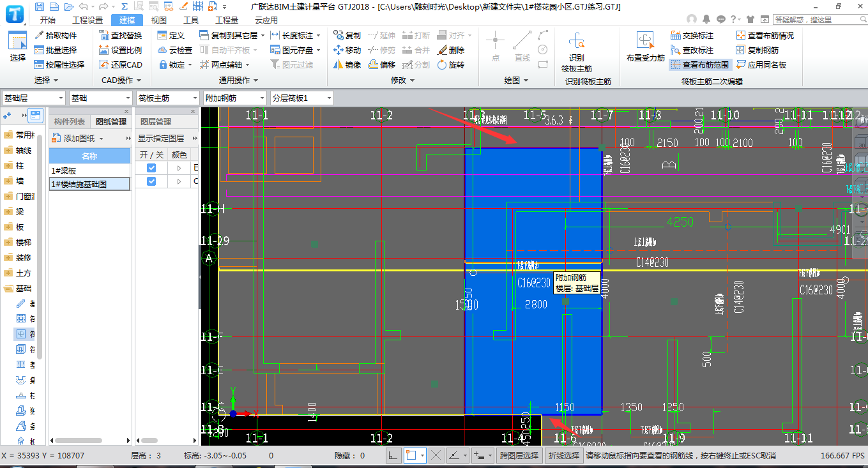Click the save icon in quick access bar
Screen dimensions: 868x468
point(40,6)
